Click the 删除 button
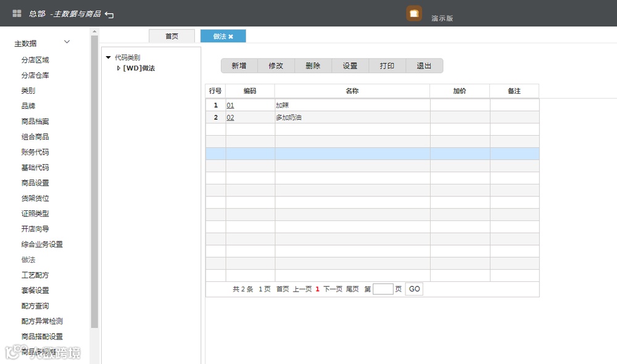The width and height of the screenshot is (617, 364). click(313, 66)
